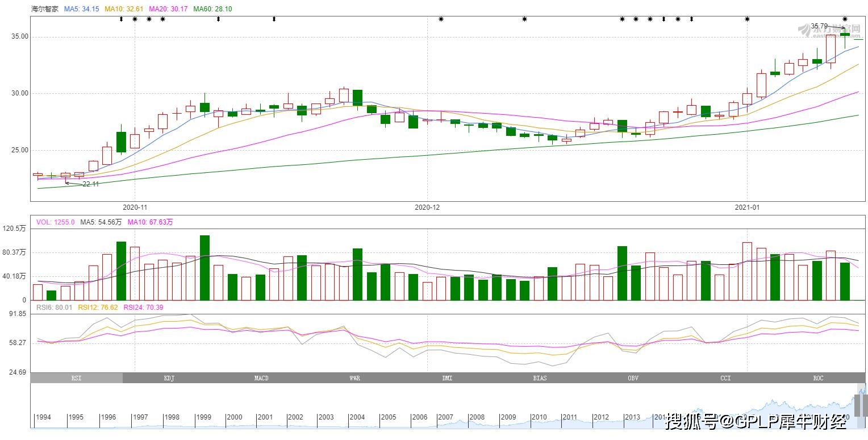Jump to 2007 on the year timeline
This screenshot has height=440, width=868.
(x=445, y=417)
